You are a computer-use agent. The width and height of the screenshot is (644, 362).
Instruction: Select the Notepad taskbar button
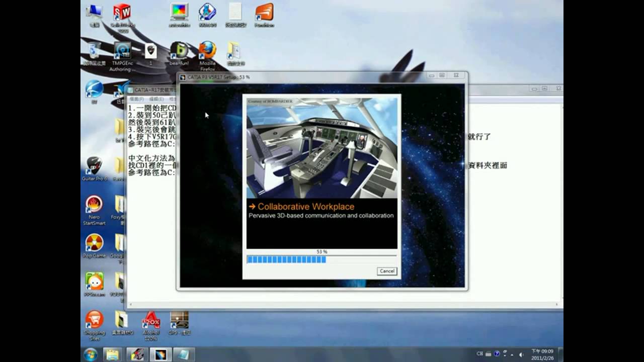click(x=183, y=354)
